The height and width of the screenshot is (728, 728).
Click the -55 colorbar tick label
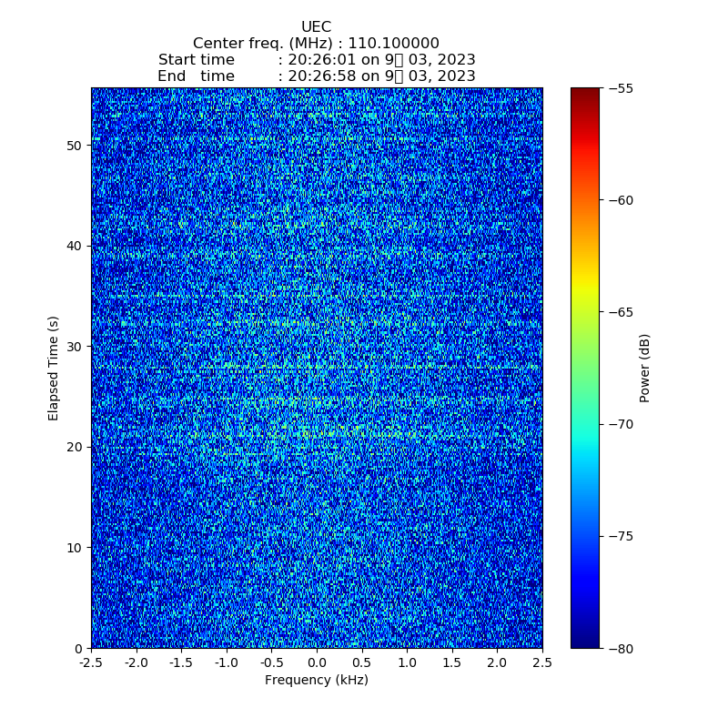tap(622, 88)
